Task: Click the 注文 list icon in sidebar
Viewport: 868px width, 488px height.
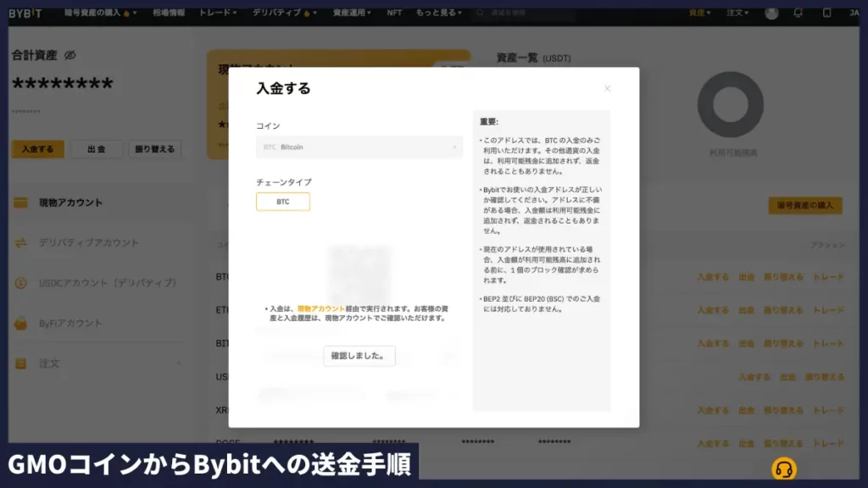Action: click(x=20, y=363)
